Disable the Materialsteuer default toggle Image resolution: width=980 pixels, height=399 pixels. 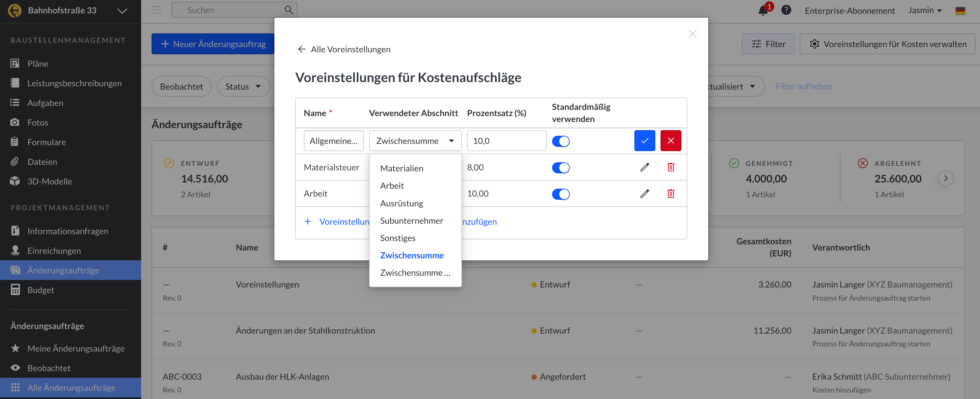pyautogui.click(x=560, y=167)
